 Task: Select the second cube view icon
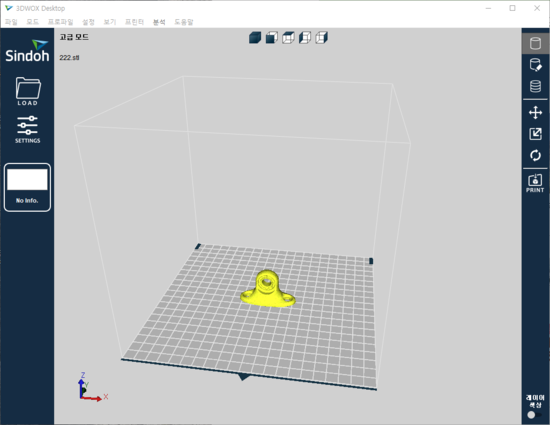pos(271,38)
